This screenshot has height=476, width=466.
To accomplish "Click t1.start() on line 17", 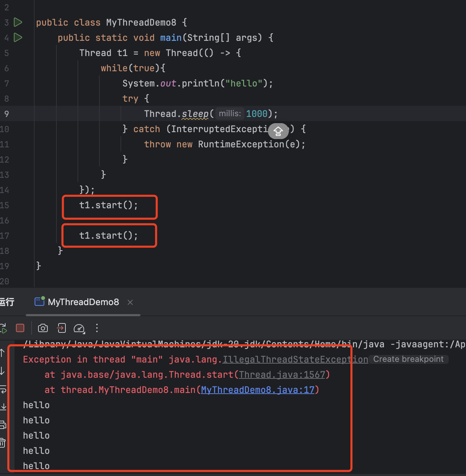I will point(109,236).
